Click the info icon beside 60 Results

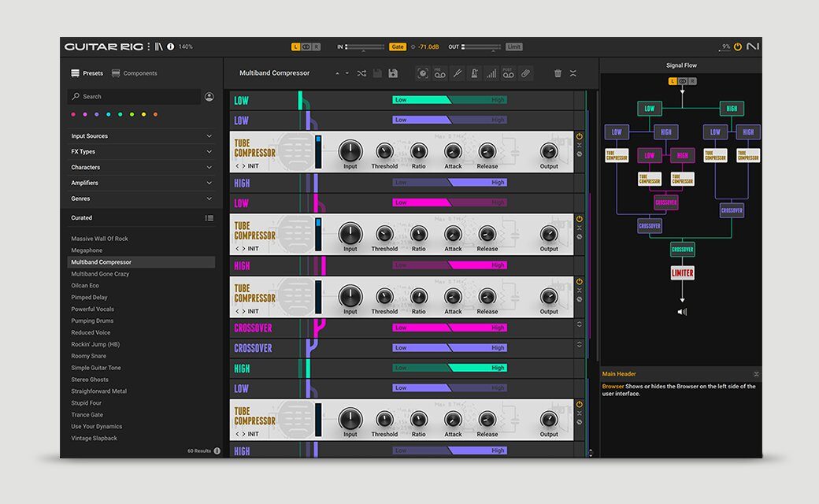coord(217,450)
